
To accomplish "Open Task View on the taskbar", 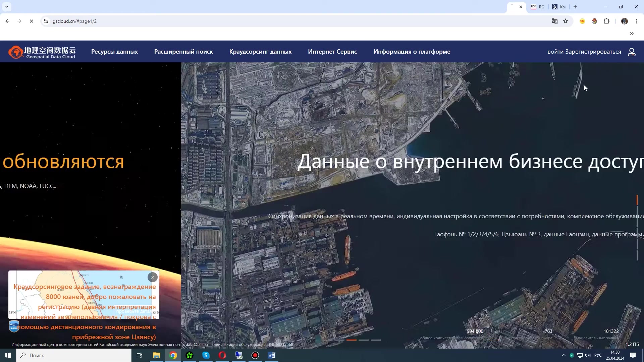I will (140, 355).
